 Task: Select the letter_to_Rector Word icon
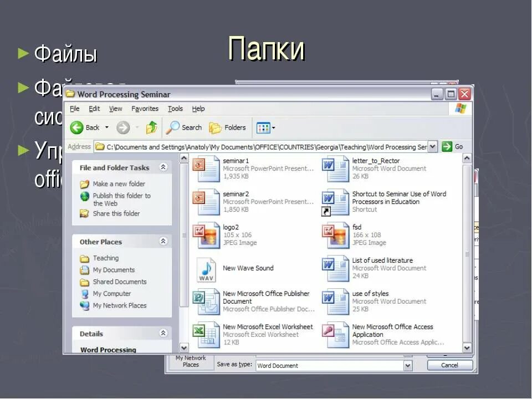pyautogui.click(x=336, y=168)
